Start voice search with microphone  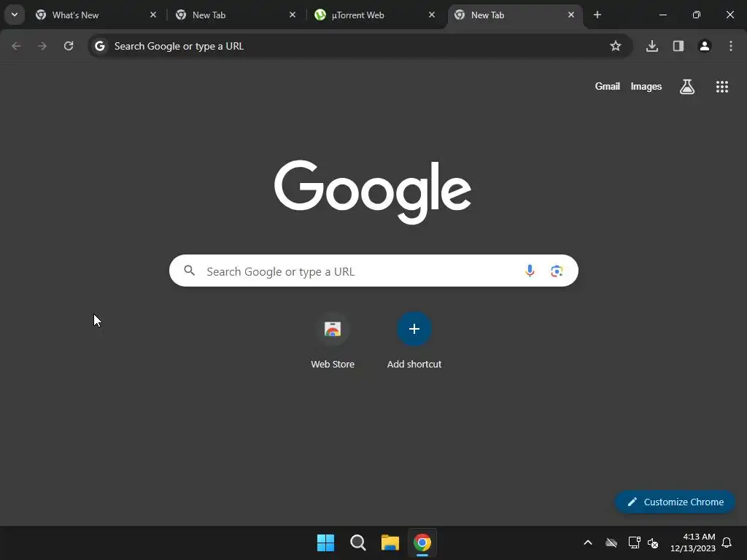click(530, 271)
